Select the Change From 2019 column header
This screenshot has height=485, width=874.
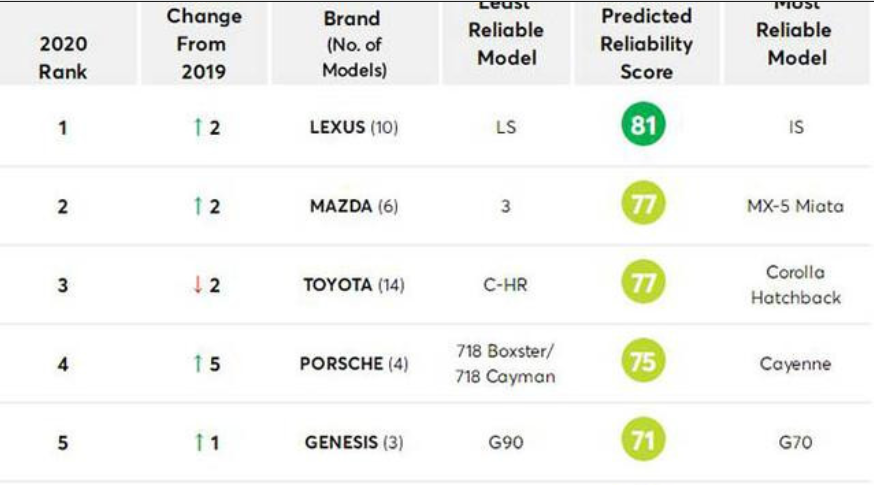pos(205,44)
